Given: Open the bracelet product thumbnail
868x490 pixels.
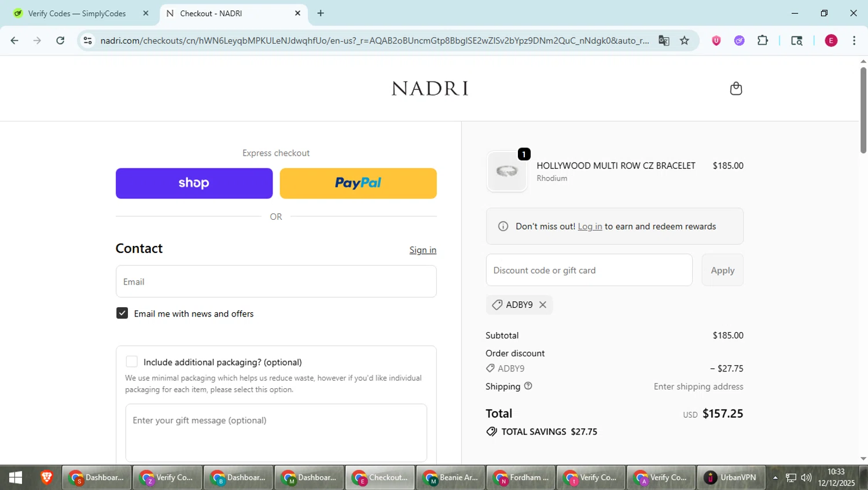Looking at the screenshot, I should point(507,171).
